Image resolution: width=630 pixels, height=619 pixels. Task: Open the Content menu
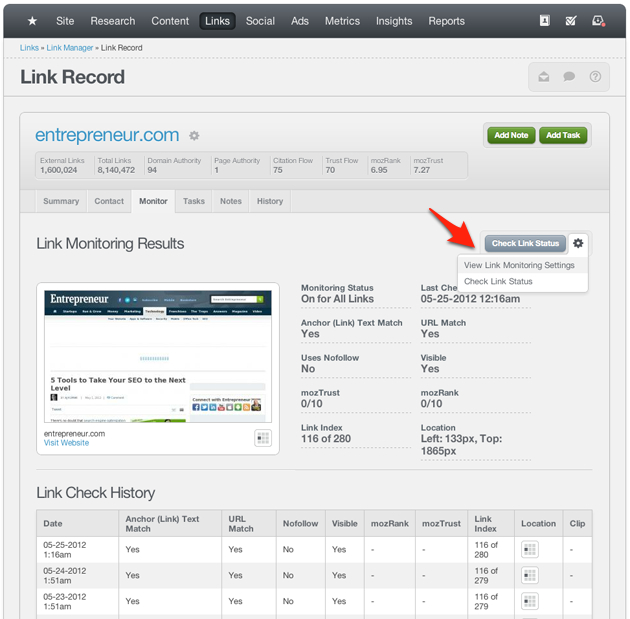pyautogui.click(x=170, y=21)
